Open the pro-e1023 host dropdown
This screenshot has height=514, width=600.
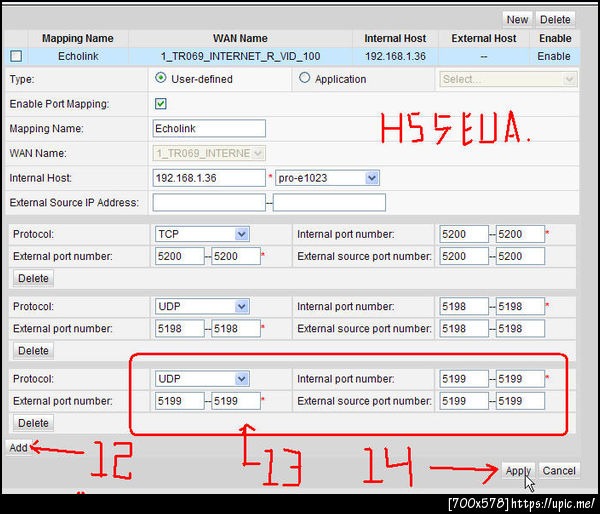coord(327,178)
